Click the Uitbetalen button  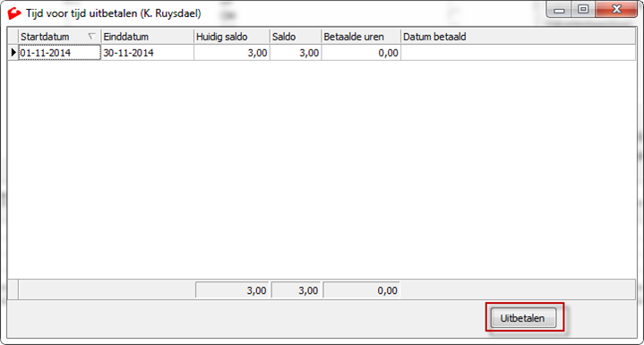(x=523, y=318)
